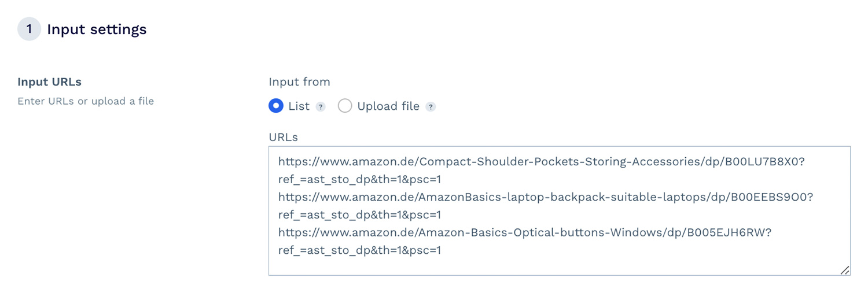Click the Input from label

point(299,82)
